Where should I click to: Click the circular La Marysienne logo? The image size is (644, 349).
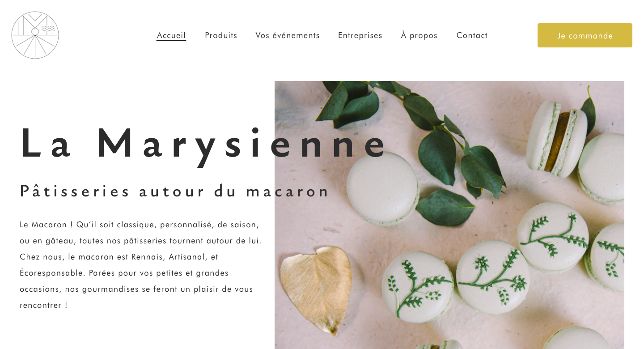pos(35,35)
